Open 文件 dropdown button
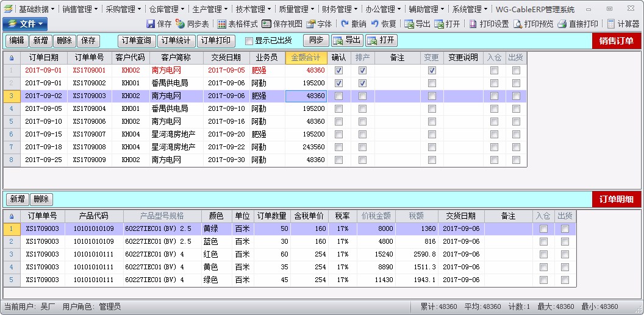This screenshot has width=644, height=315. pyautogui.click(x=25, y=24)
